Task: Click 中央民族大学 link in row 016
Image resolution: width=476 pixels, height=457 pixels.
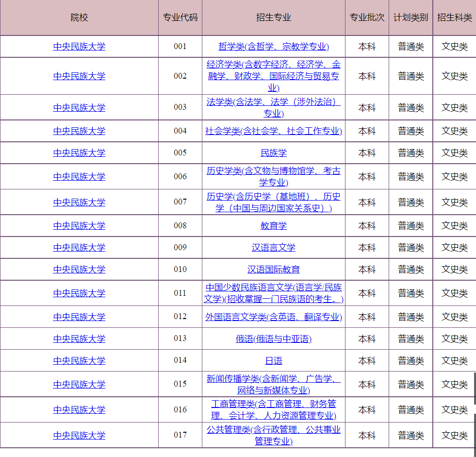Action: (x=79, y=410)
